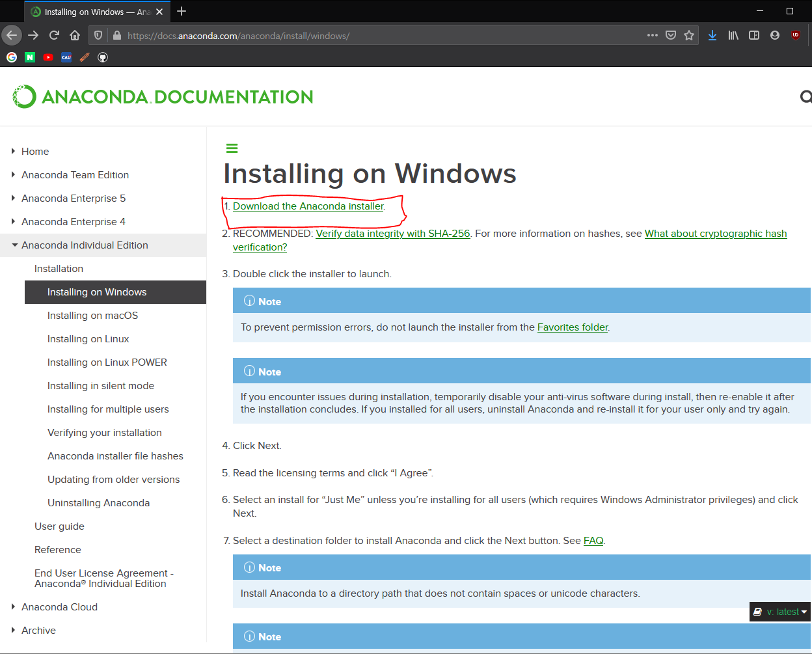
Task: Open the GitHub bookmark
Action: (x=103, y=57)
